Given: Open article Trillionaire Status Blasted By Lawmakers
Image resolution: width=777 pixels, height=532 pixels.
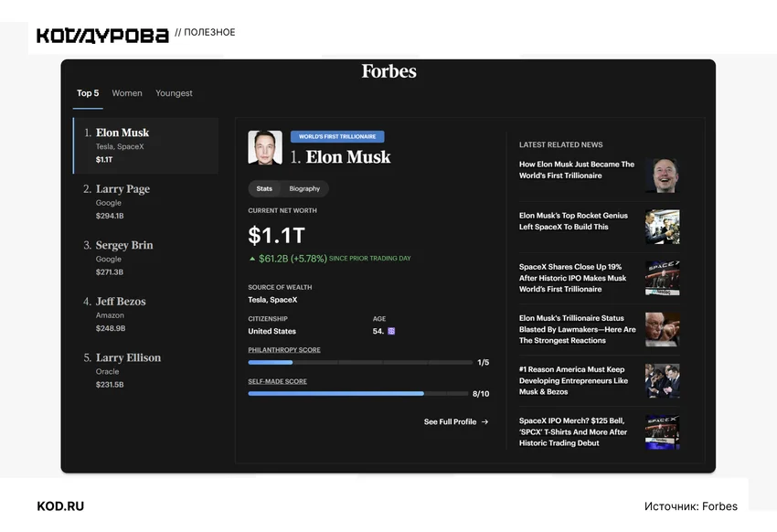Looking at the screenshot, I should point(578,329).
